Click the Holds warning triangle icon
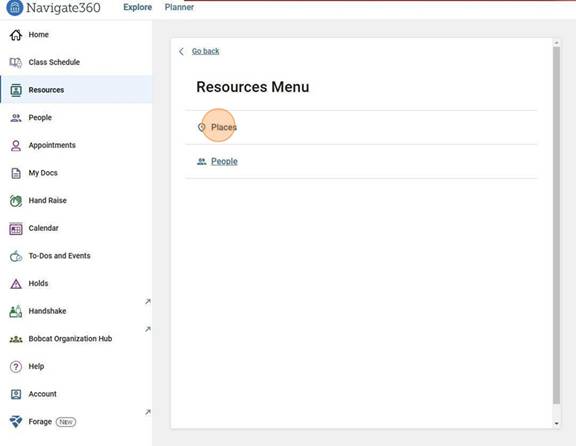Image resolution: width=576 pixels, height=446 pixels. click(16, 284)
